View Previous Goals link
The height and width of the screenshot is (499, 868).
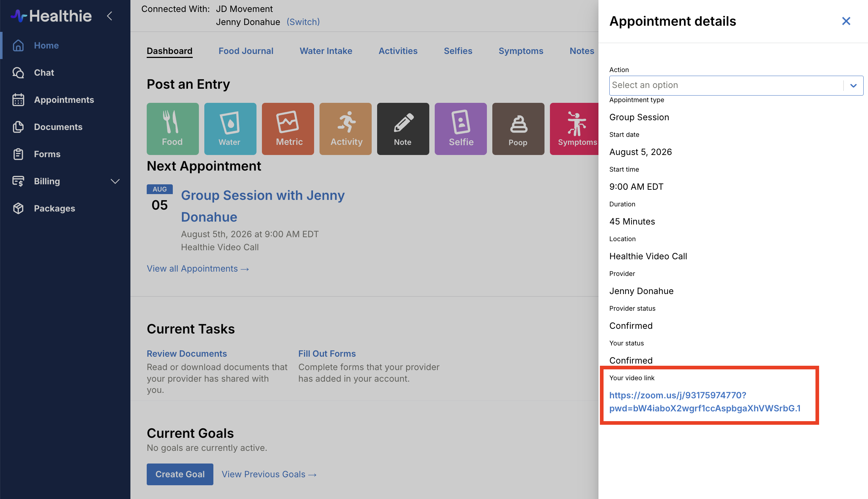(x=269, y=474)
